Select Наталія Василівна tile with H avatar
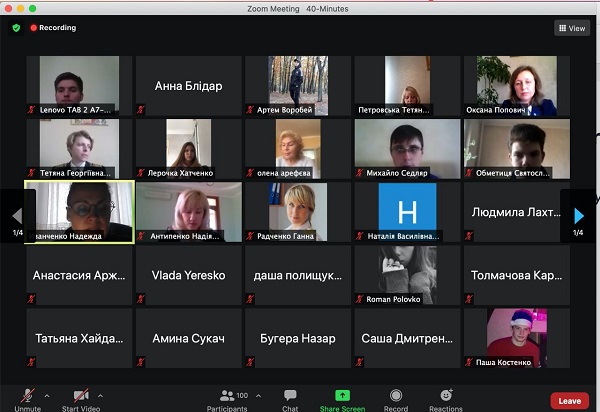Viewport: 600px width, 412px height. point(407,212)
